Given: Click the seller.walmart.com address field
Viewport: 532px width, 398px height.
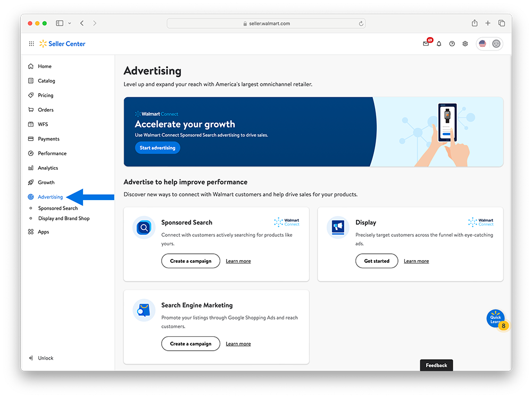Looking at the screenshot, I should click(x=266, y=23).
